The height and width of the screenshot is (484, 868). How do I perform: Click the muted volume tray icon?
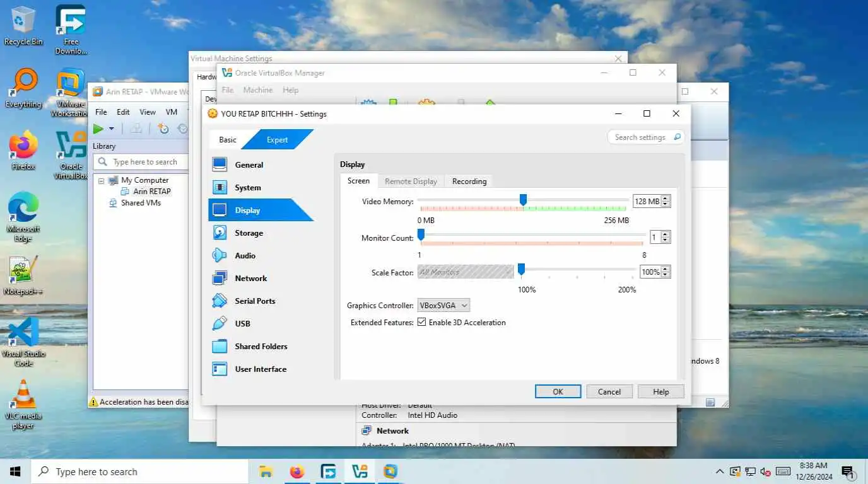point(766,471)
